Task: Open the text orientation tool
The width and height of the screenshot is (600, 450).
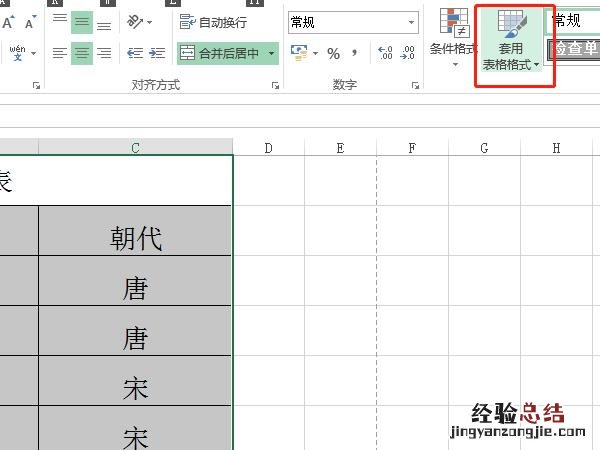Action: point(135,22)
